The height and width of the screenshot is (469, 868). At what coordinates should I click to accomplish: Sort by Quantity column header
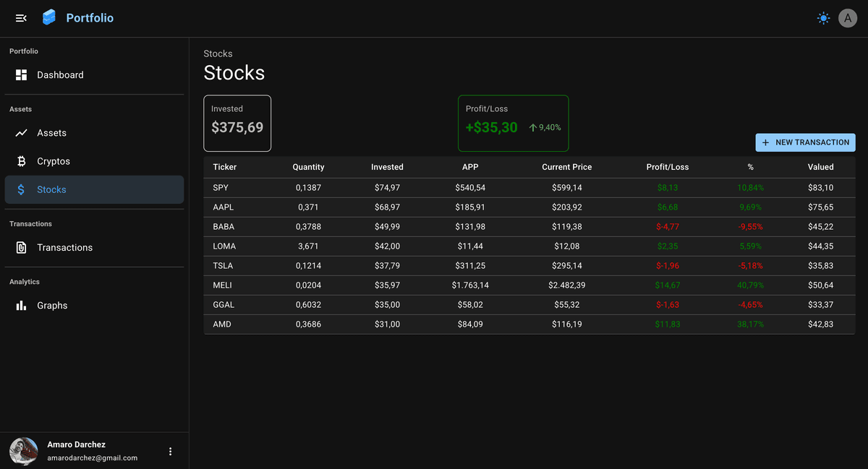[308, 167]
